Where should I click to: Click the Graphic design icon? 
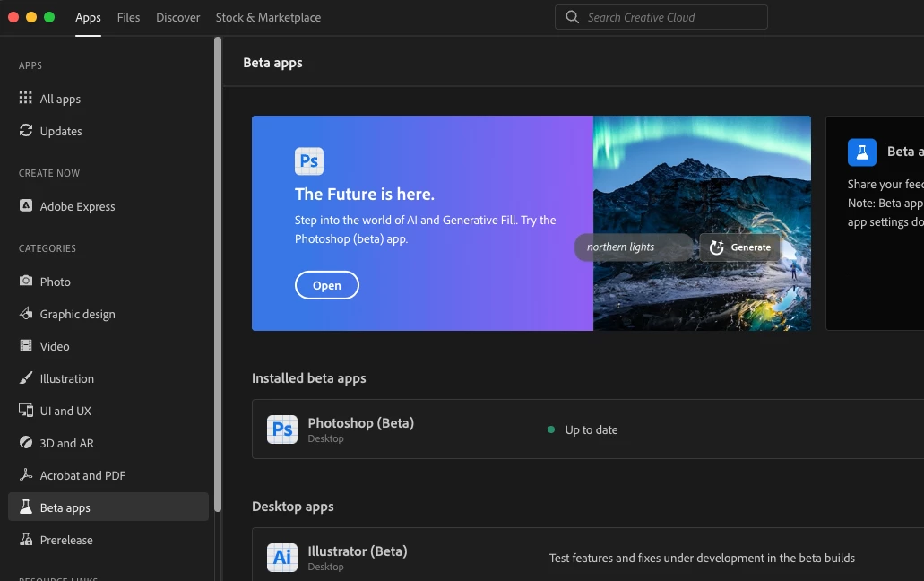tap(25, 313)
